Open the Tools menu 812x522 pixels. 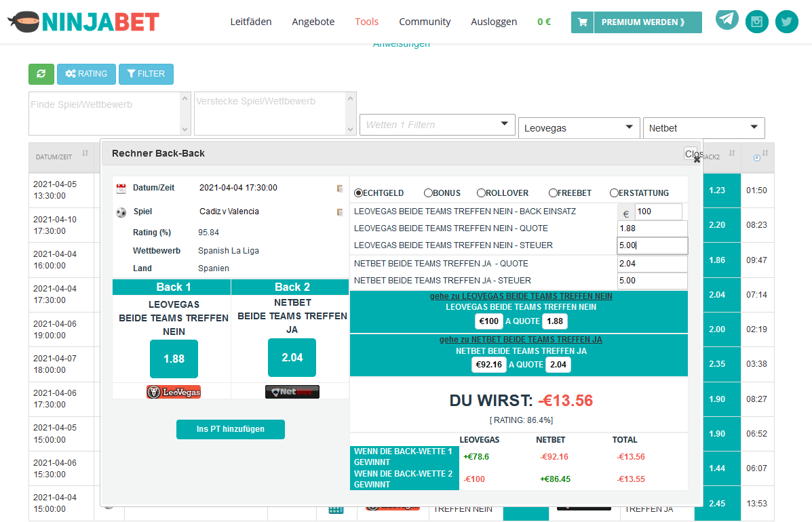coord(366,22)
